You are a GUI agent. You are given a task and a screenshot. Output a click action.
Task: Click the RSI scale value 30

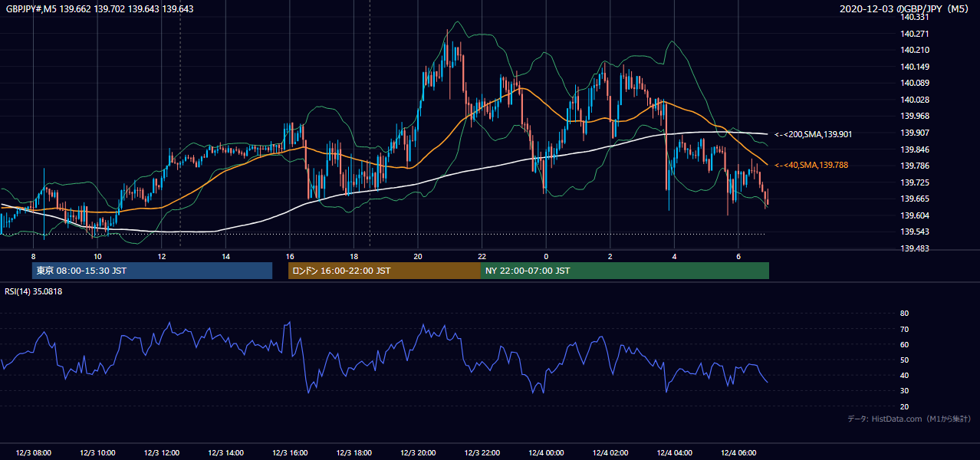(x=904, y=391)
